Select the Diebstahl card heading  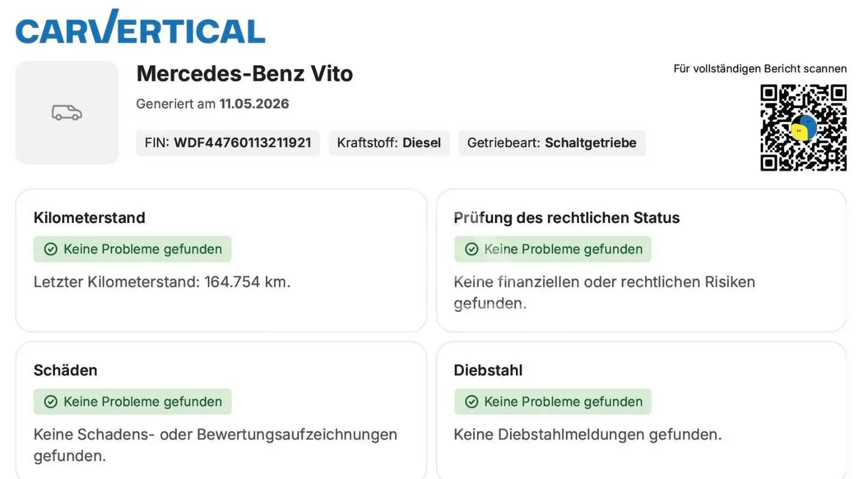488,370
